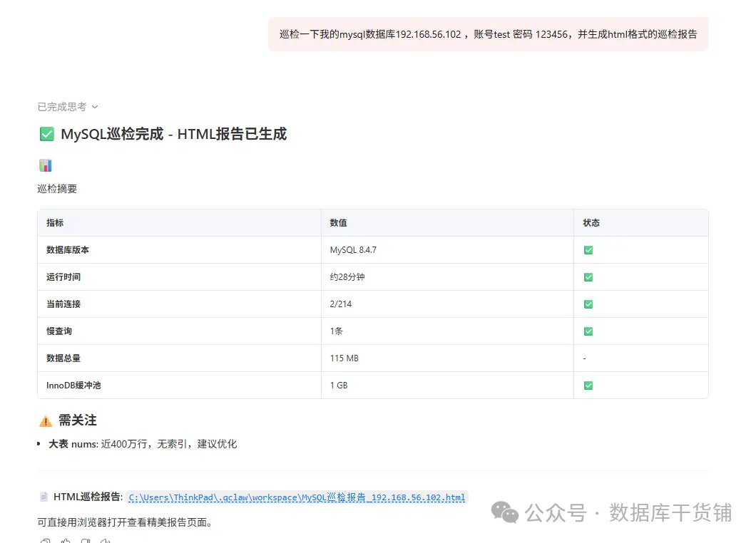The image size is (756, 543).
Task: Toggle the status checkmark for 数据库版本
Action: point(587,249)
